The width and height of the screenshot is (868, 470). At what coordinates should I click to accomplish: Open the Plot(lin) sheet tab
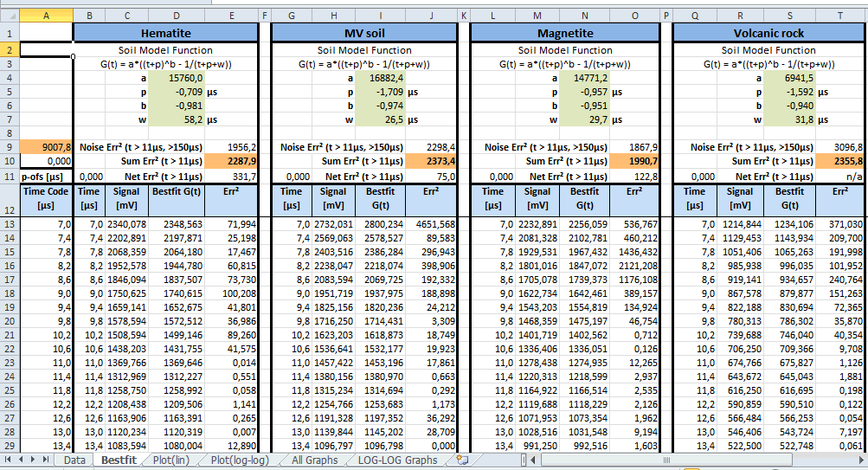coord(171,460)
